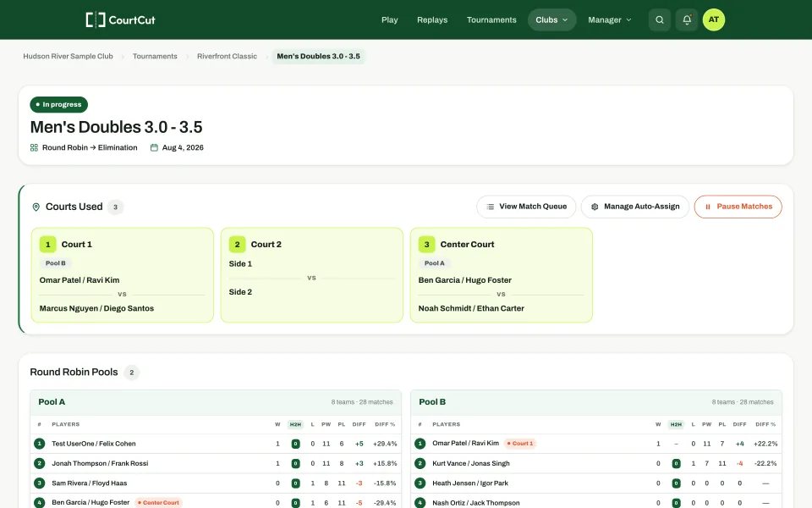Image resolution: width=812 pixels, height=508 pixels.
Task: Click H2H badge in Test UserOne row
Action: [x=296, y=444]
